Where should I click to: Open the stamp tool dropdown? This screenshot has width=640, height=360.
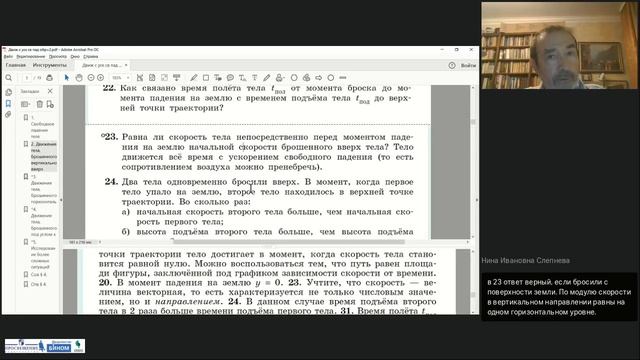point(280,78)
